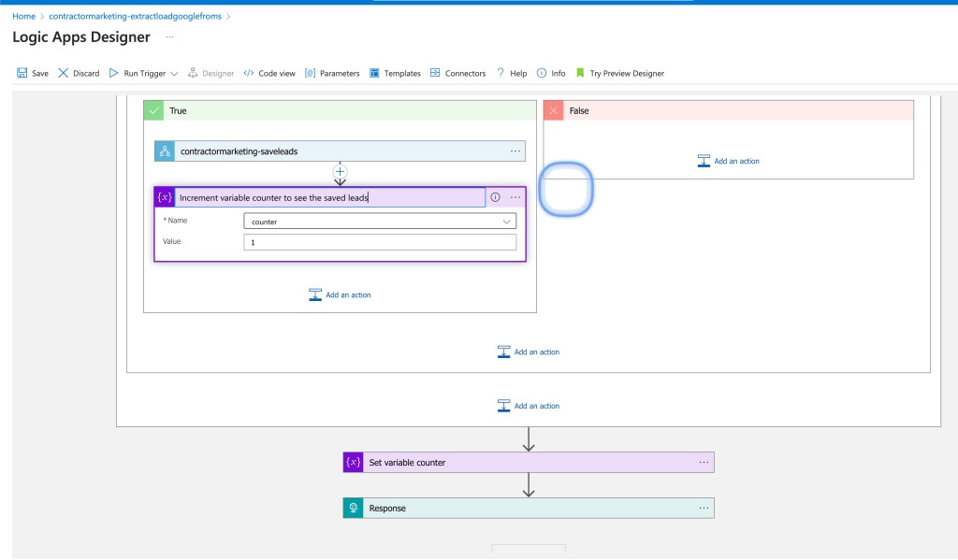Click the Discard X icon
The width and height of the screenshot is (958, 560).
[x=63, y=73]
